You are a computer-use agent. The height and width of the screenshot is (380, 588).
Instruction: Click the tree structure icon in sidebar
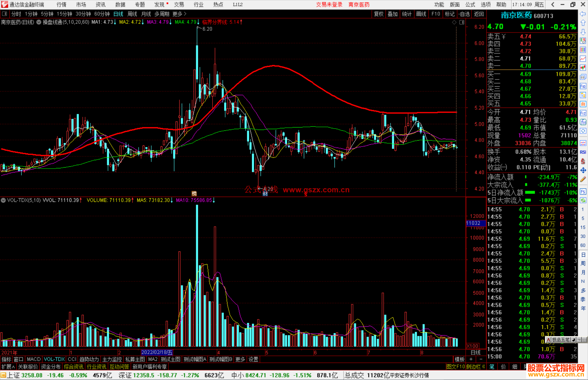click(x=583, y=95)
